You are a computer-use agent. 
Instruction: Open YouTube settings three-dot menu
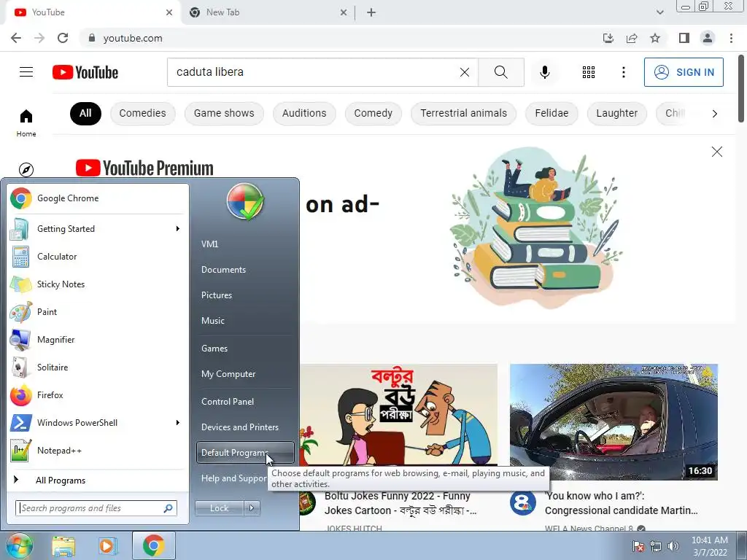[x=623, y=72]
